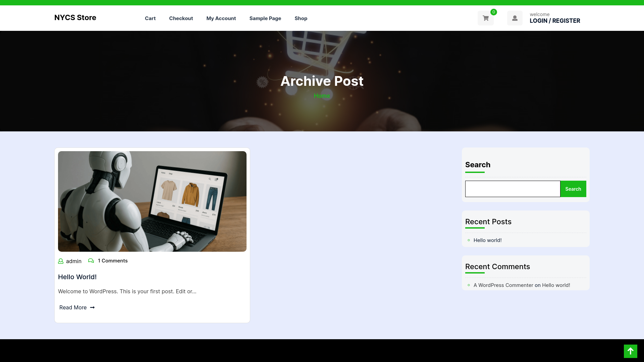
Task: Open the Hello World! post title
Action: [77, 277]
